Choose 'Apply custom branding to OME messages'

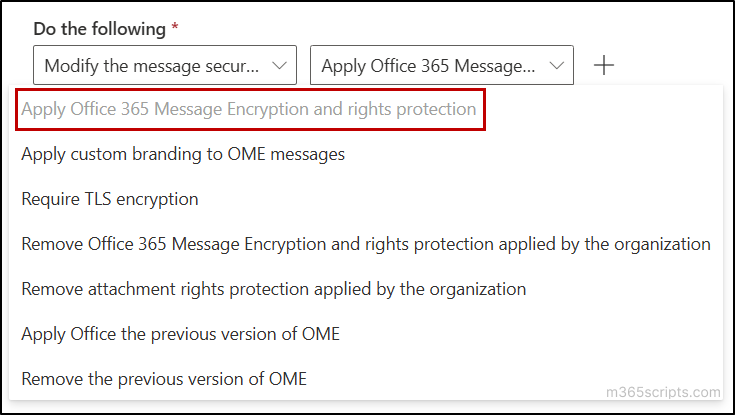[x=182, y=154]
